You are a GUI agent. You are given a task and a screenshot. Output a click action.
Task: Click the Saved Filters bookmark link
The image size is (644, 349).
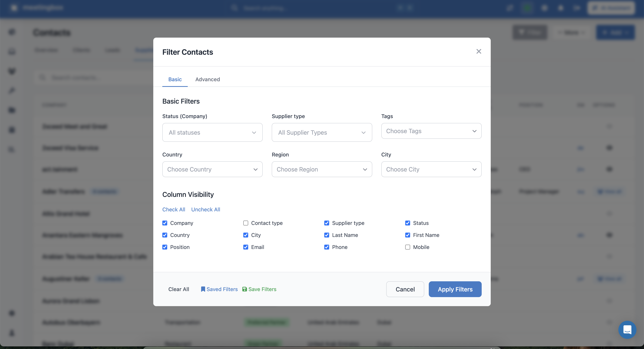click(219, 289)
